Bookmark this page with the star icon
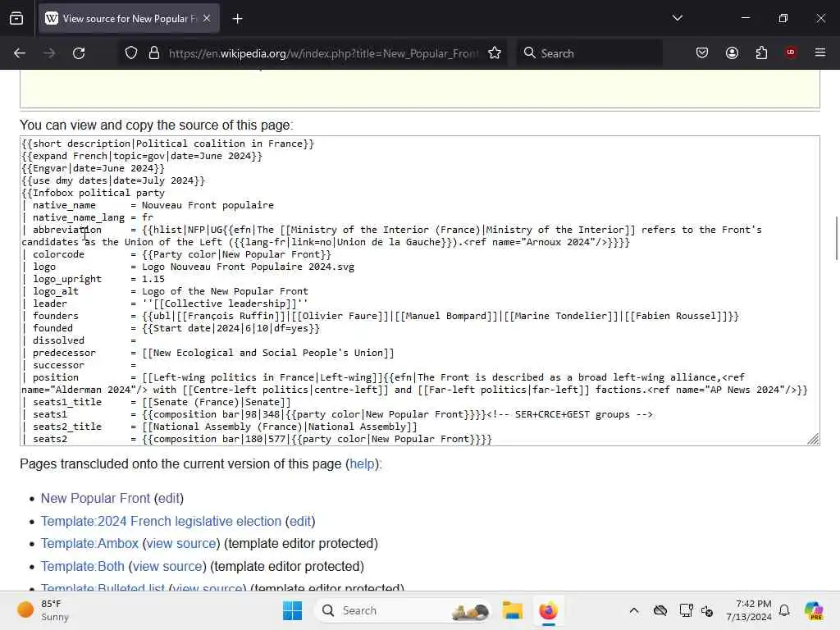 point(495,53)
